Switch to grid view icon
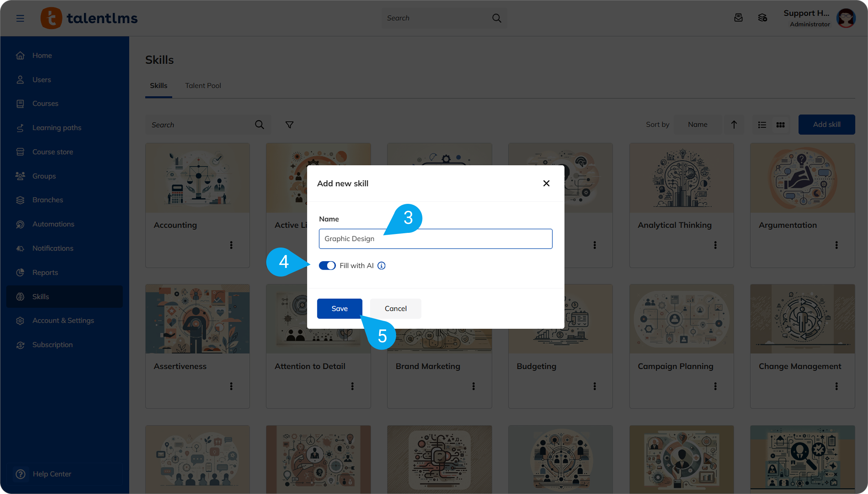The image size is (868, 494). click(781, 125)
